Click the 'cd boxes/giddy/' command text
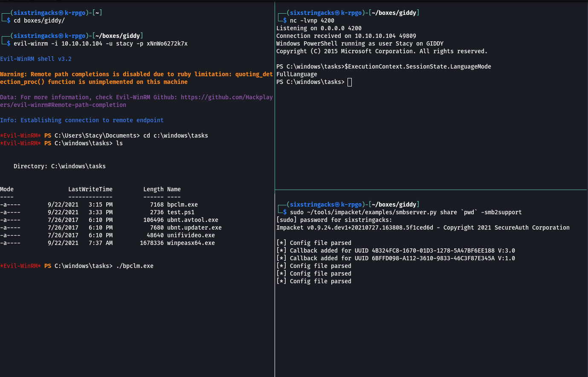This screenshot has height=377, width=588. [39, 20]
